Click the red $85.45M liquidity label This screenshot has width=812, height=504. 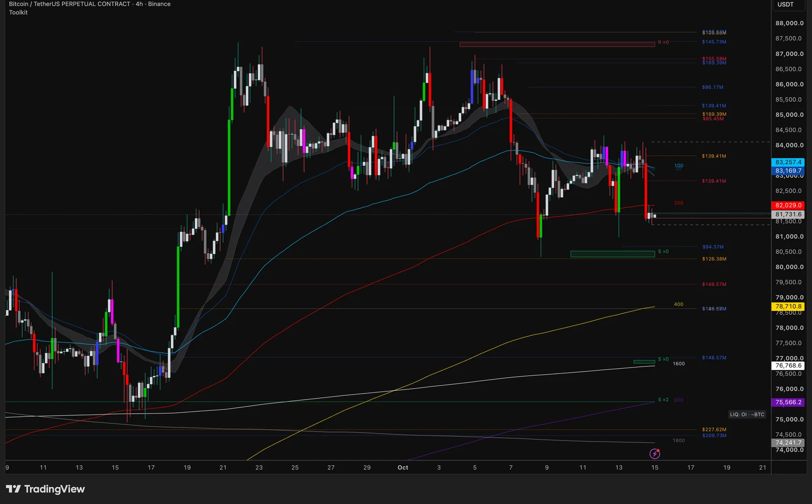pyautogui.click(x=713, y=119)
